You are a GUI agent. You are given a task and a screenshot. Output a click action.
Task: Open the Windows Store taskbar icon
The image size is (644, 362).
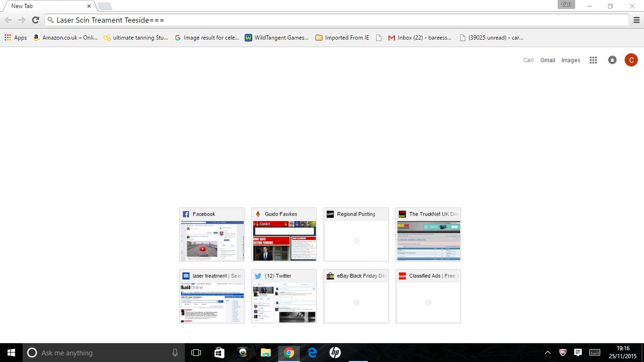pyautogui.click(x=219, y=352)
